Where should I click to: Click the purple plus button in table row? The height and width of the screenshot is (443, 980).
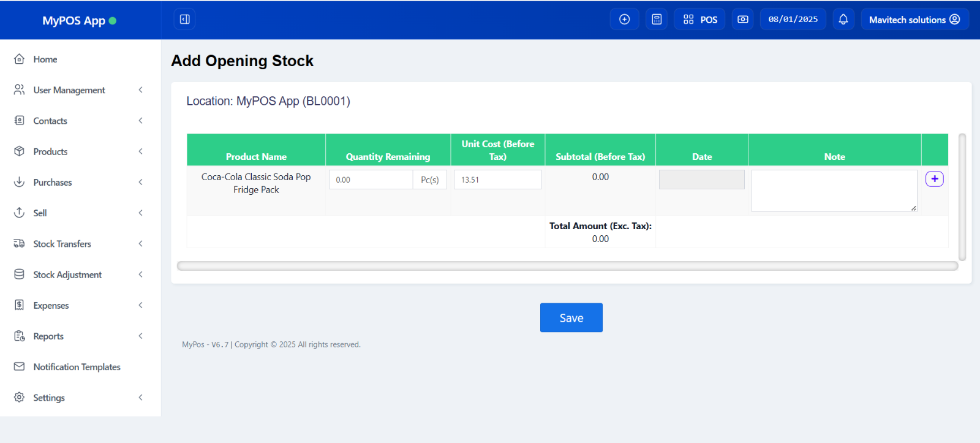[934, 179]
